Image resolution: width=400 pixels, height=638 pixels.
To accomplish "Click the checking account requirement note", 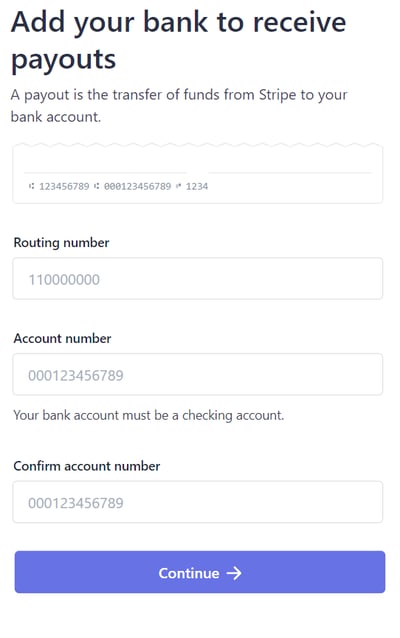I will pyautogui.click(x=149, y=415).
